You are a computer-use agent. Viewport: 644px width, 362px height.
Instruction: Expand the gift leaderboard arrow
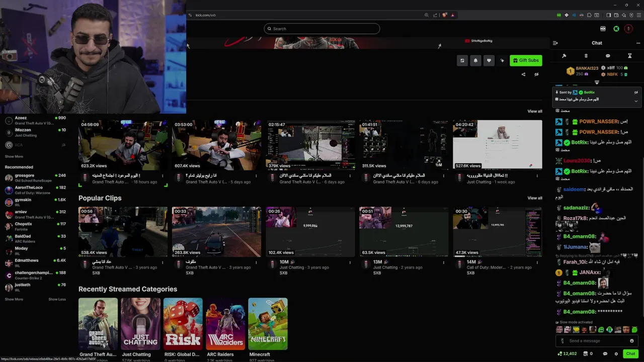point(597,82)
